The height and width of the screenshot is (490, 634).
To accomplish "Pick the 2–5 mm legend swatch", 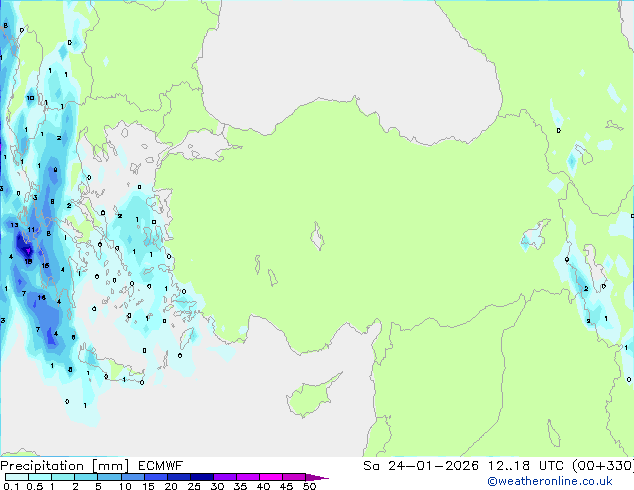I will [86, 477].
